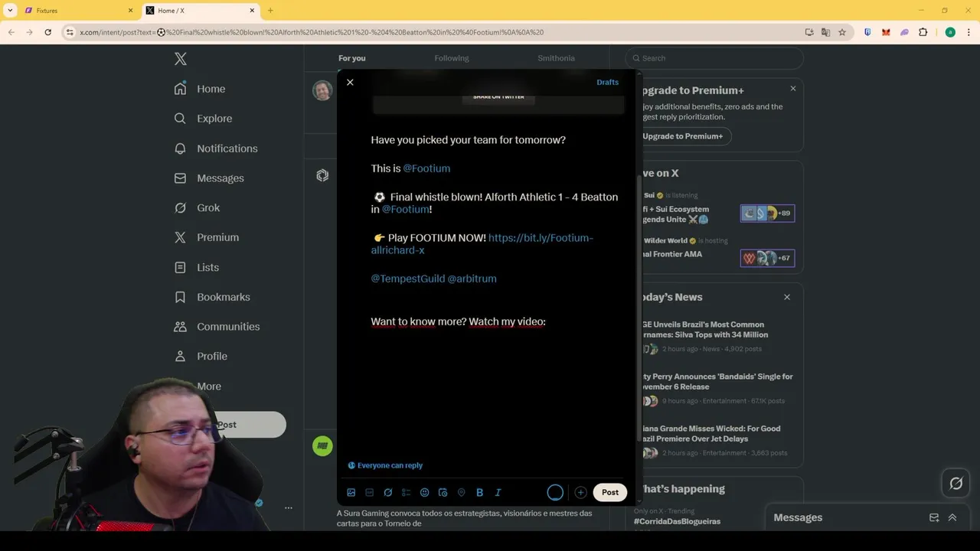Add a GIF to the post

(x=370, y=493)
